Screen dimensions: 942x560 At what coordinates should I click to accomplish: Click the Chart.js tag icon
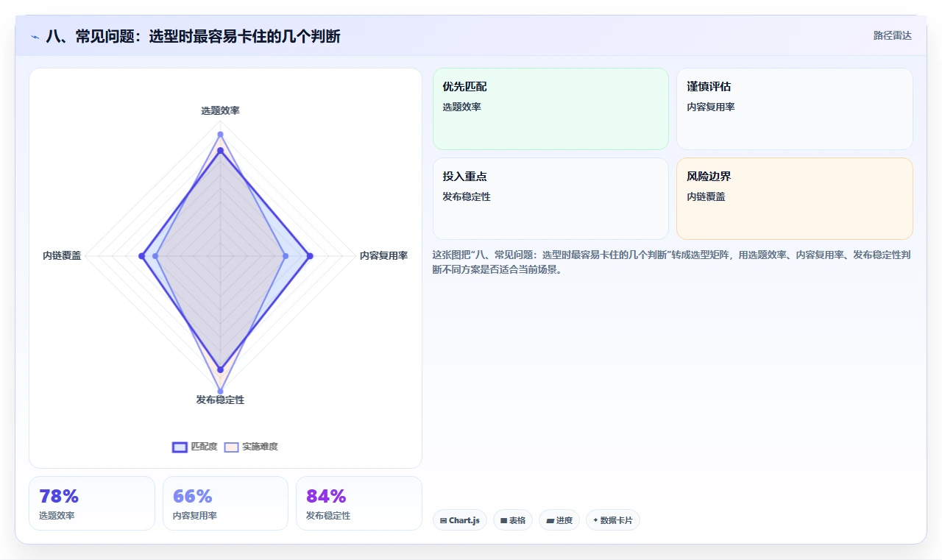click(x=444, y=520)
